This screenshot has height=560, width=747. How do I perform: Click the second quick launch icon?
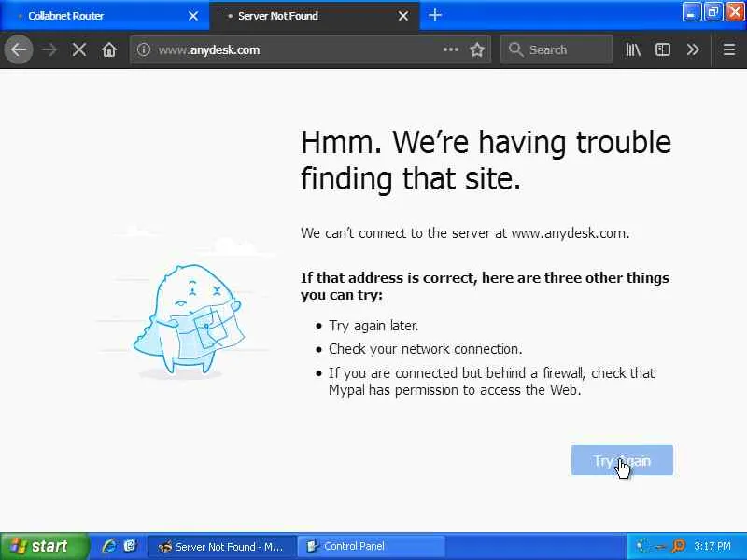(x=130, y=546)
